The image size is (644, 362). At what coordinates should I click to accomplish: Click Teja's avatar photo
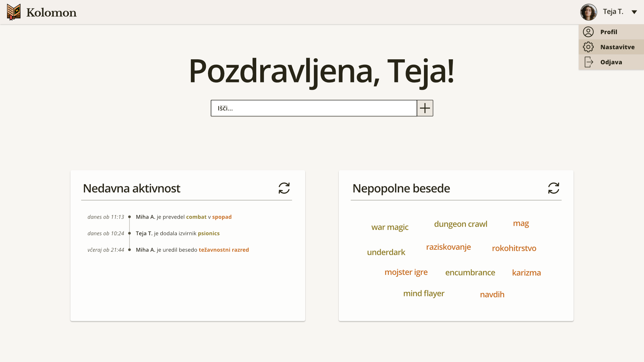[588, 12]
